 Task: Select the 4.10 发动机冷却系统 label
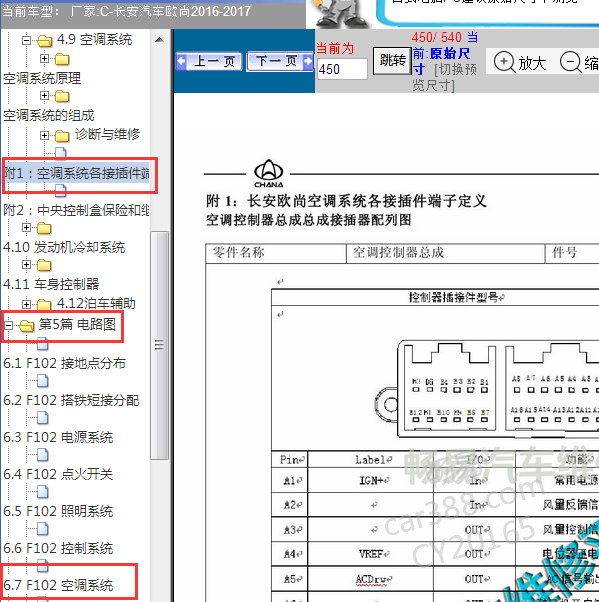64,247
